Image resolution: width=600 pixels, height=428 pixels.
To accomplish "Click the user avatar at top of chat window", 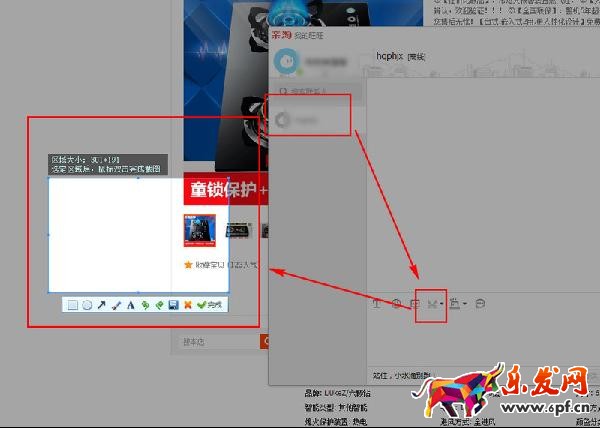I will 287,62.
